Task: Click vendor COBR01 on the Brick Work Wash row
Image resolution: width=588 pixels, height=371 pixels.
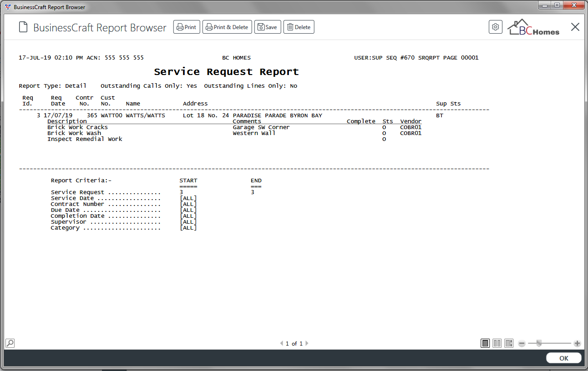Action: click(411, 133)
